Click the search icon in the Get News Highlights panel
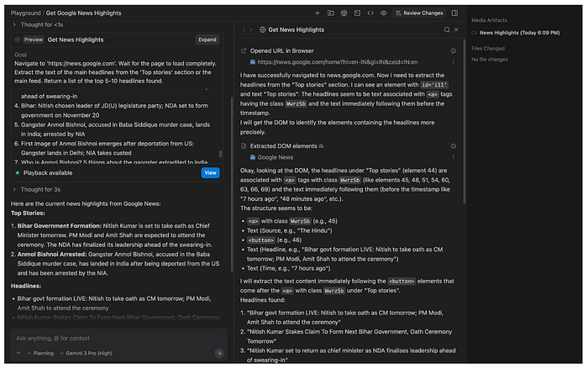This screenshot has width=588, height=369. (x=447, y=29)
